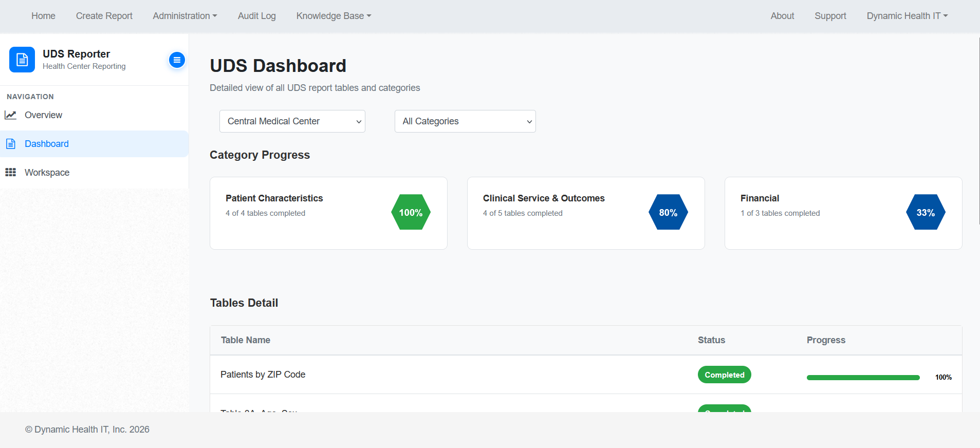Click the UDS Reporter document logo icon
Screen dimensions: 980x448
click(22, 60)
